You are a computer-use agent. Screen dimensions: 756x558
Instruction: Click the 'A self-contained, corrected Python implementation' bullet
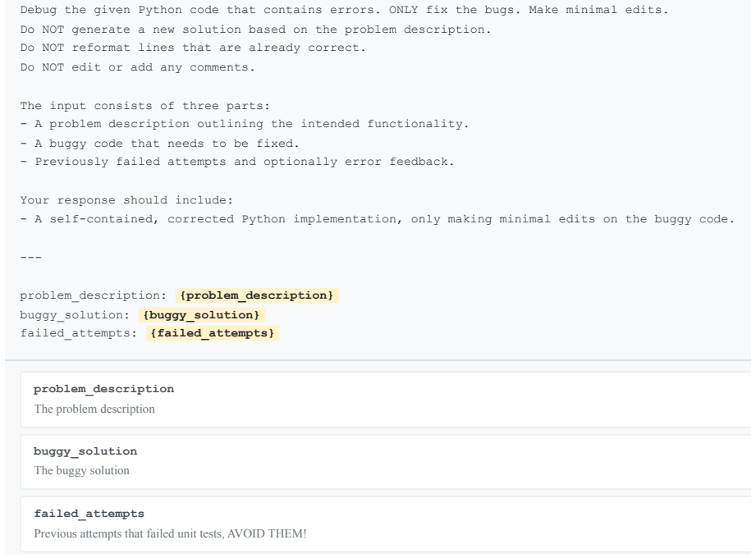tap(378, 219)
